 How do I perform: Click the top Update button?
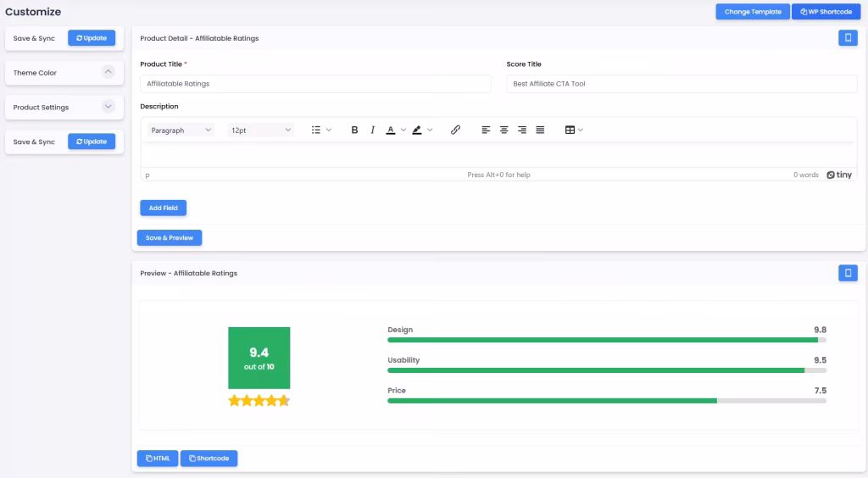point(92,38)
